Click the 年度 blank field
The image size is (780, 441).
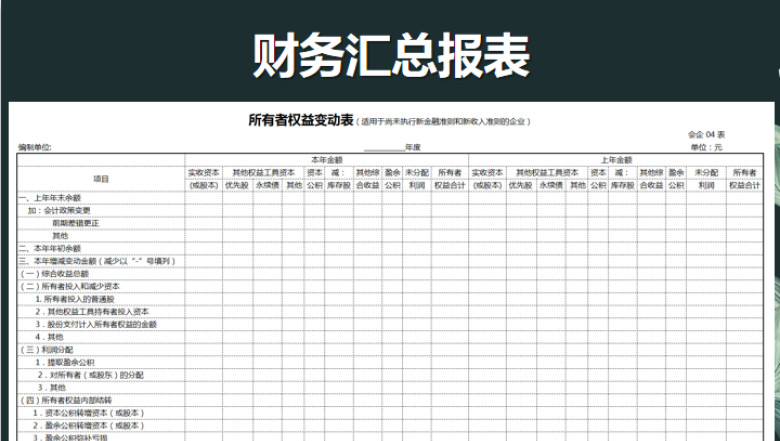tap(392, 147)
